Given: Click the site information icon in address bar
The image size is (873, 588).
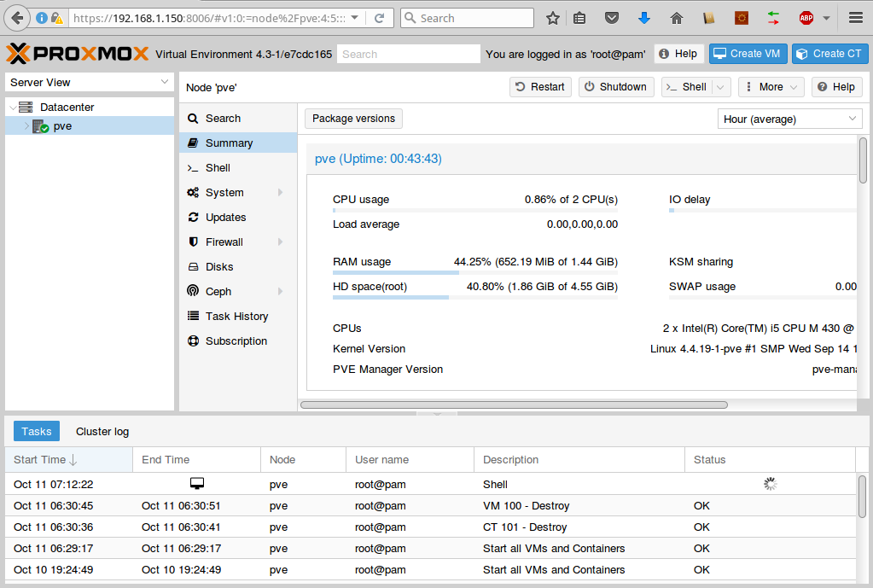Looking at the screenshot, I should point(41,19).
